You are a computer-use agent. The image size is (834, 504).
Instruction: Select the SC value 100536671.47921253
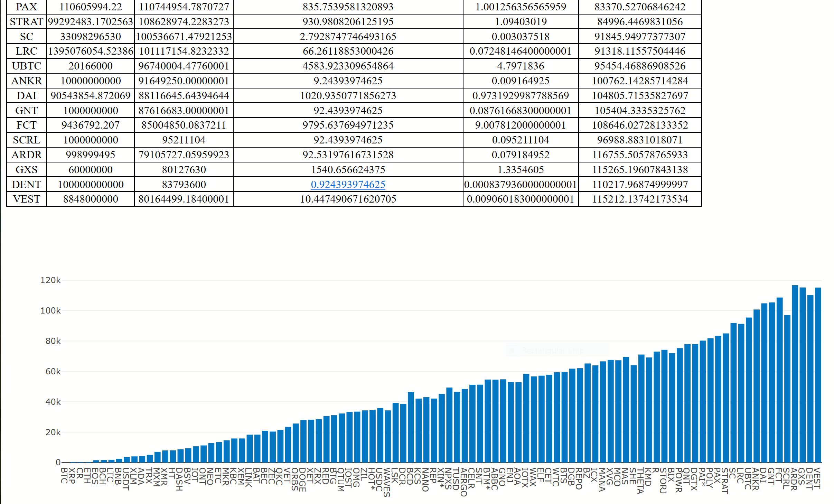point(184,37)
